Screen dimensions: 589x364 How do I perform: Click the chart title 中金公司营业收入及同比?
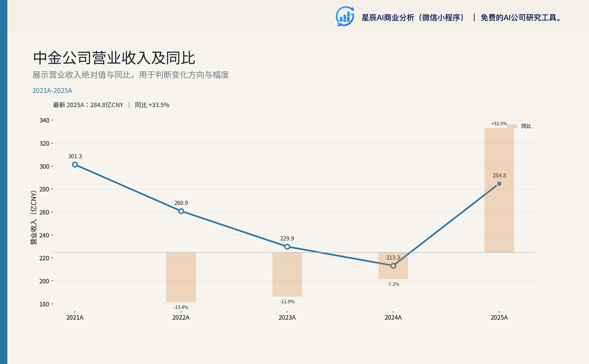114,58
